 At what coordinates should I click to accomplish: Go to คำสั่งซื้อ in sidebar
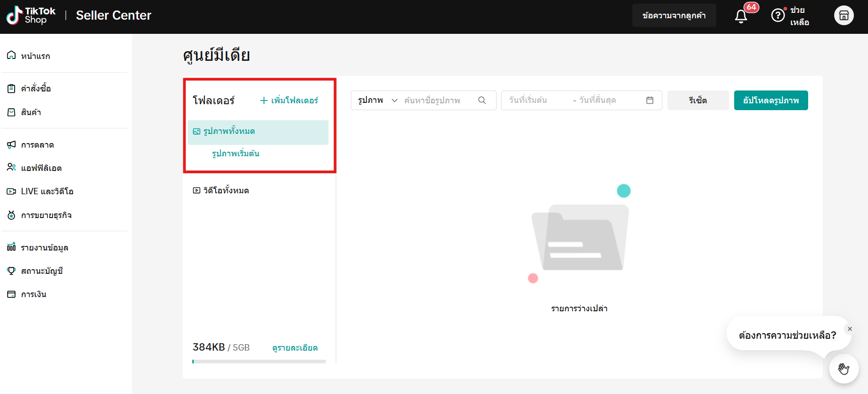coord(36,89)
